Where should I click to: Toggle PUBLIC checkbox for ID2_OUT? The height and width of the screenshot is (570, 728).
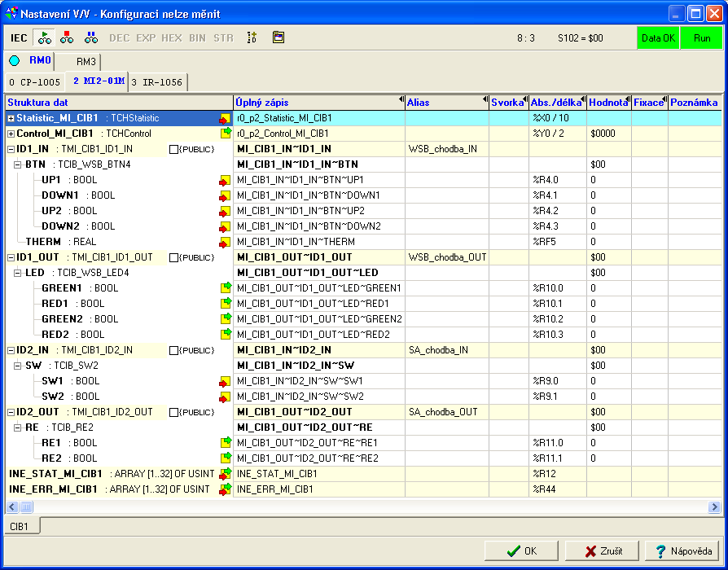pyautogui.click(x=173, y=412)
